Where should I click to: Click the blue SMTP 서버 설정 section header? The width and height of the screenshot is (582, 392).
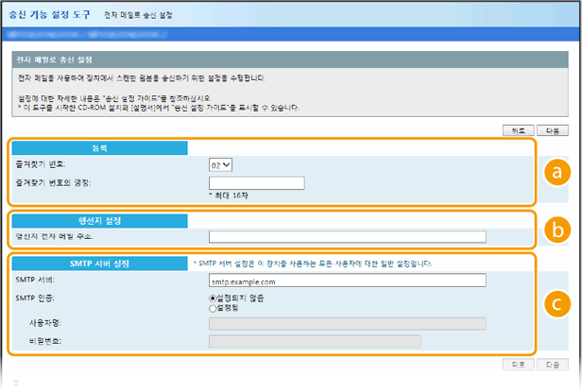coord(98,263)
